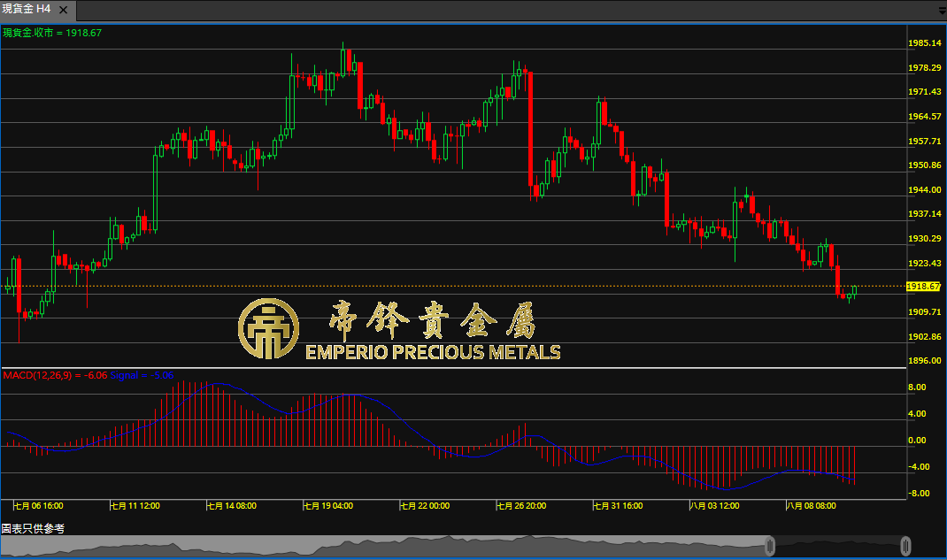This screenshot has width=947, height=560.
Task: Click the 1937.14 price axis label
Action: pyautogui.click(x=925, y=213)
